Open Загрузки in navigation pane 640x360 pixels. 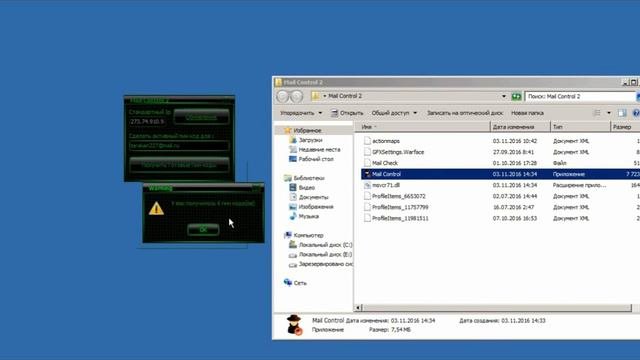point(310,140)
